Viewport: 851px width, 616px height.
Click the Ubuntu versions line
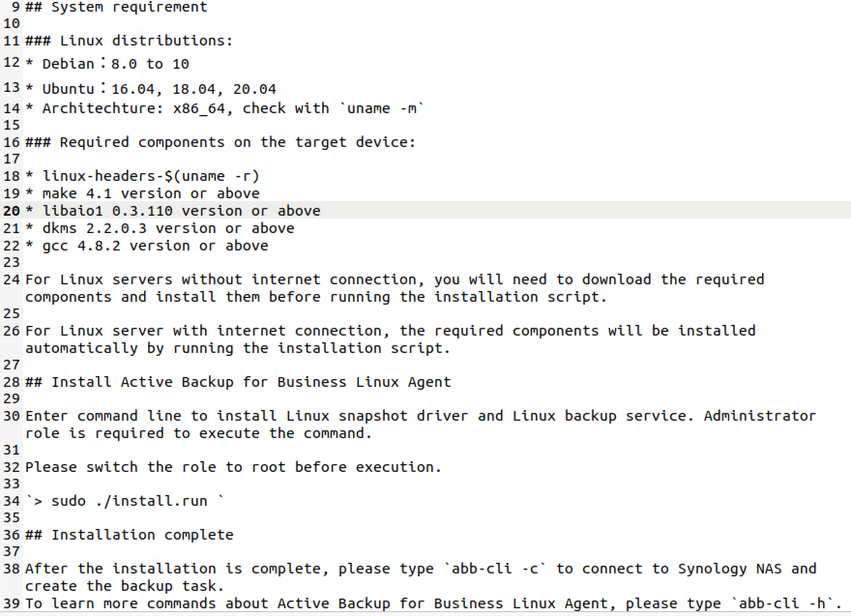click(x=151, y=88)
